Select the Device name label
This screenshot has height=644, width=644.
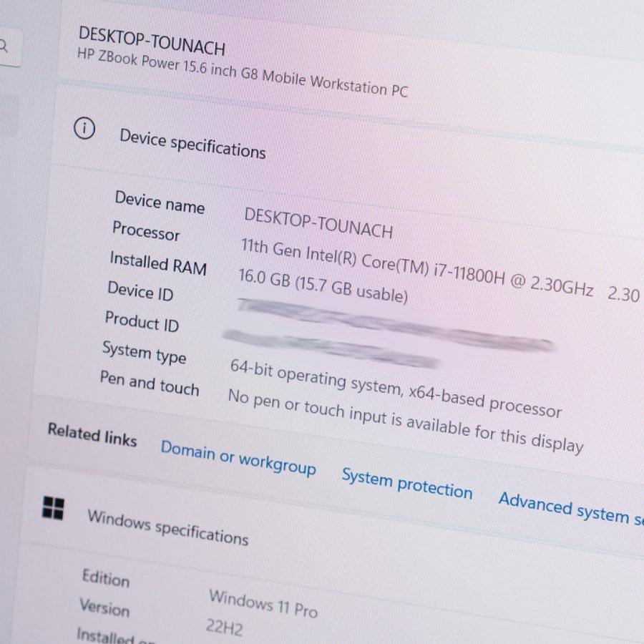[x=160, y=203]
